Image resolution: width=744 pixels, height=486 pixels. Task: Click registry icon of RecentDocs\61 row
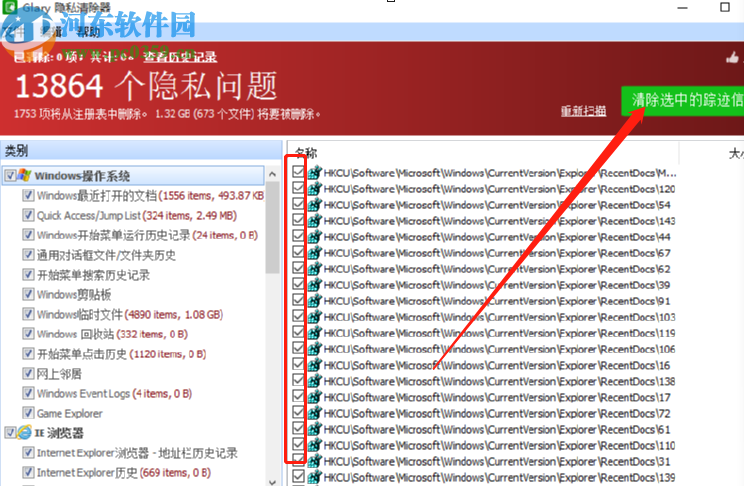pyautogui.click(x=315, y=429)
